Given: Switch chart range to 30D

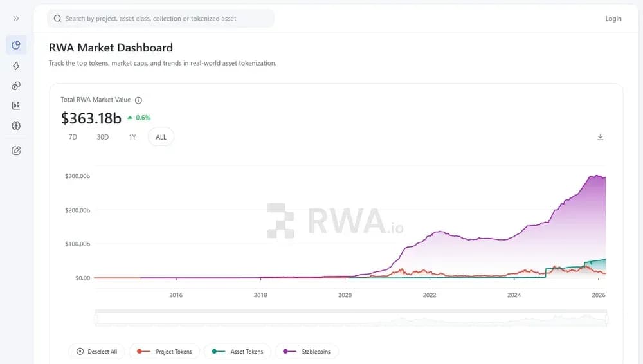Looking at the screenshot, I should pyautogui.click(x=102, y=137).
